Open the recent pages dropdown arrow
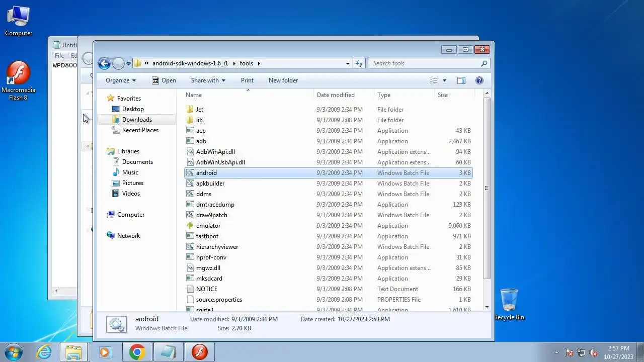 click(x=129, y=63)
